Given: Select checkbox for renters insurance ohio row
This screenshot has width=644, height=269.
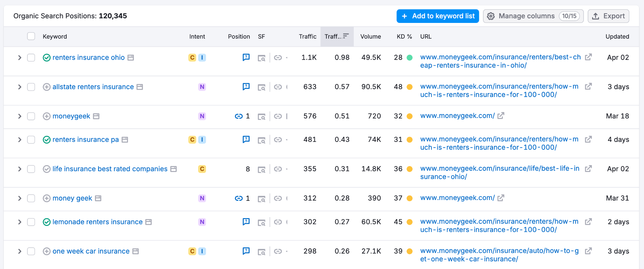Looking at the screenshot, I should (31, 58).
